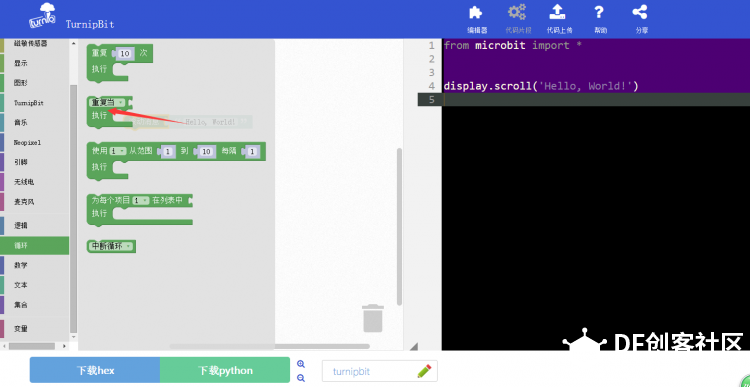Click the 下载hex button
750x387 pixels.
(x=95, y=370)
